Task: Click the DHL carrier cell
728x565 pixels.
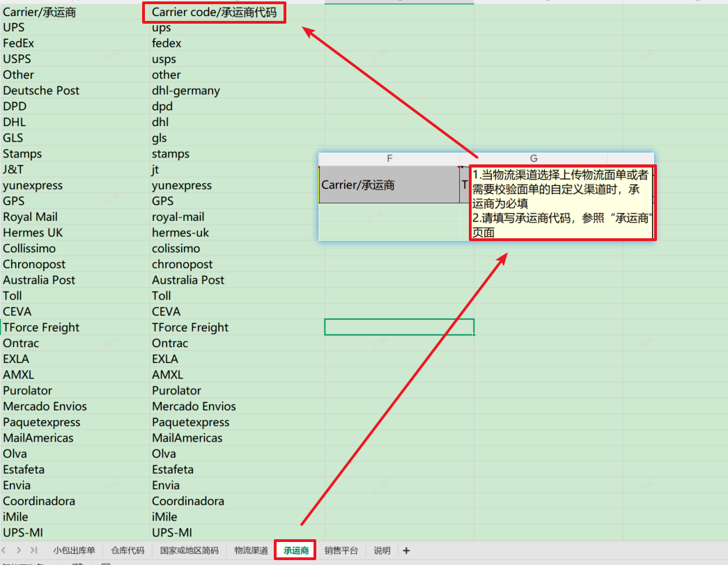Action: tap(75, 122)
